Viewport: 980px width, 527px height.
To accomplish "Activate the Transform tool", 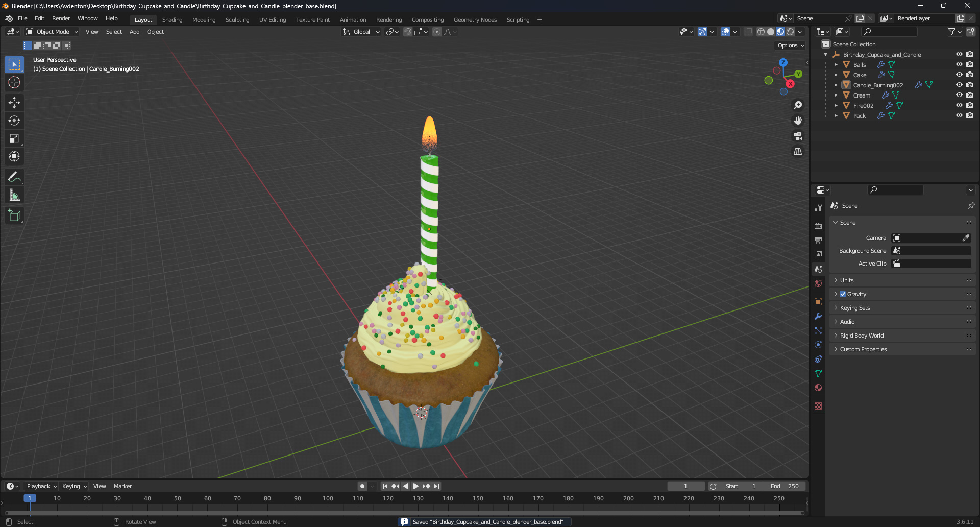I will [14, 156].
